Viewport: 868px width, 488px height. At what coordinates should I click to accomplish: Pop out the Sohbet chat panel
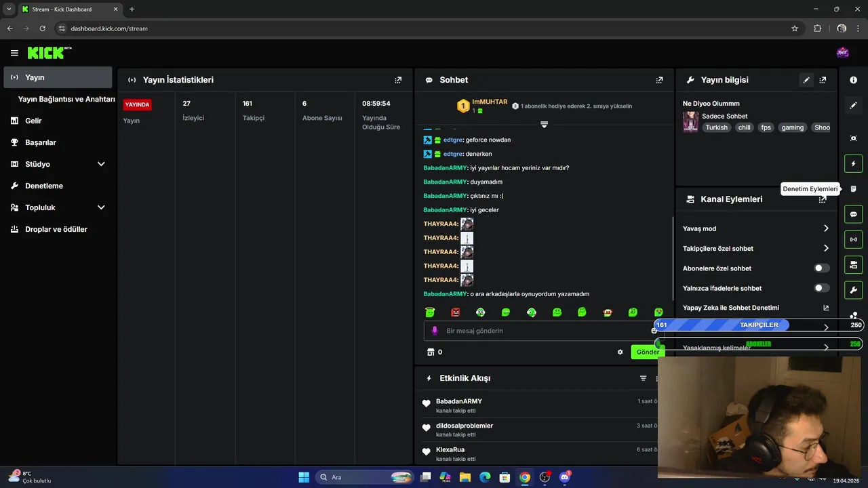coord(659,80)
